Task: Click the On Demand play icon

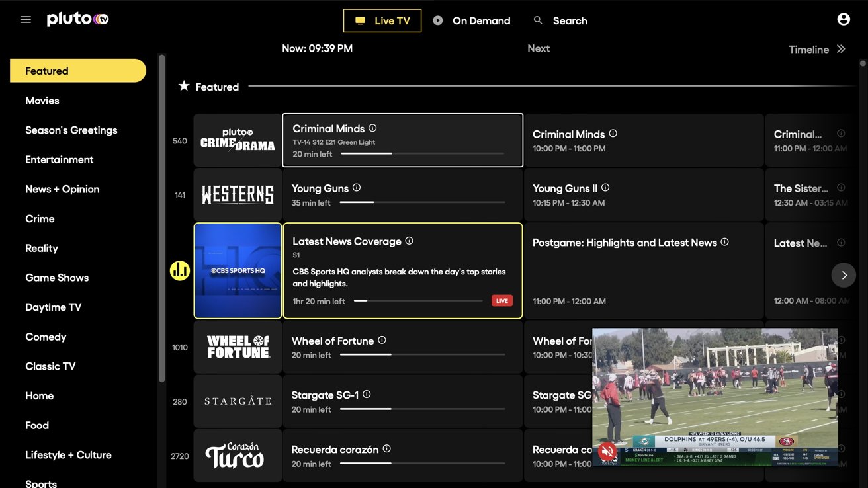Action: (438, 20)
